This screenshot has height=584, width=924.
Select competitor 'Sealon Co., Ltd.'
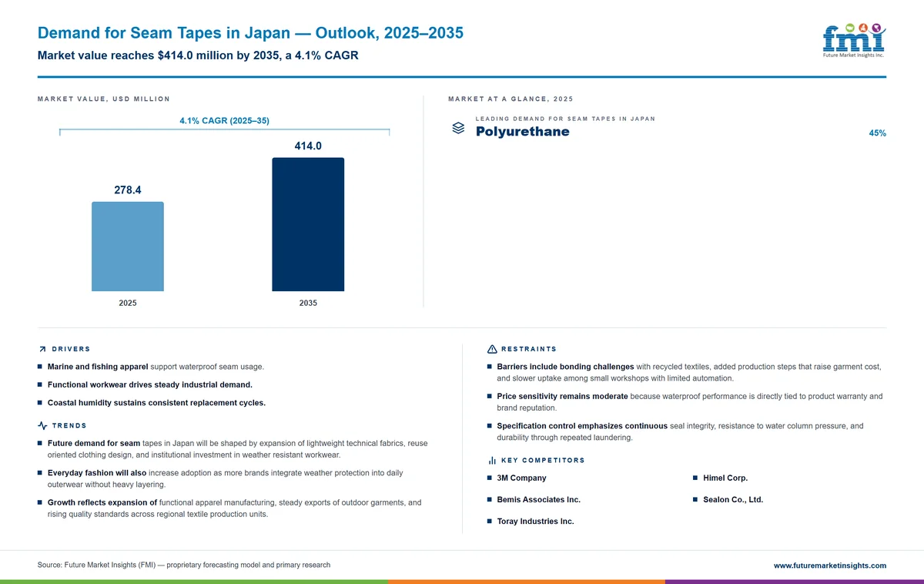[x=733, y=500]
